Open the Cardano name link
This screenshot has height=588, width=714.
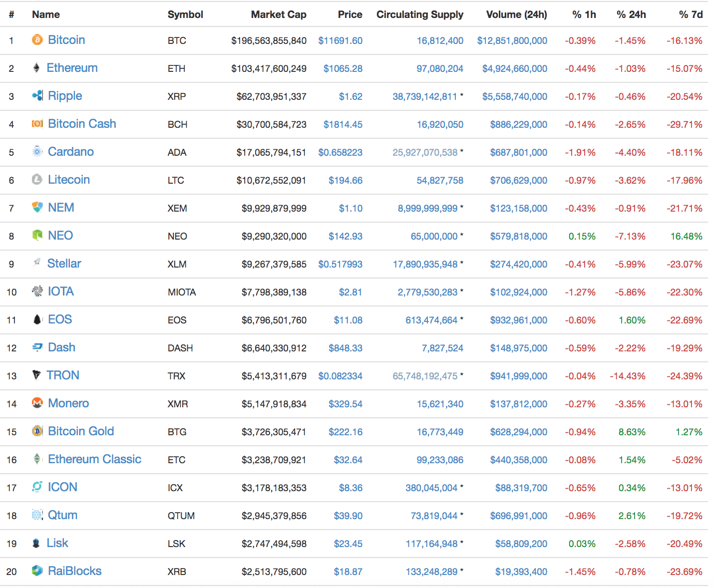tap(71, 151)
